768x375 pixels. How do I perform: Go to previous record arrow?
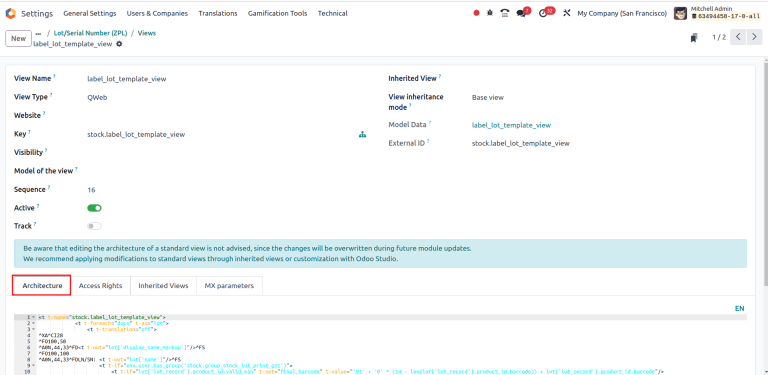coord(738,37)
